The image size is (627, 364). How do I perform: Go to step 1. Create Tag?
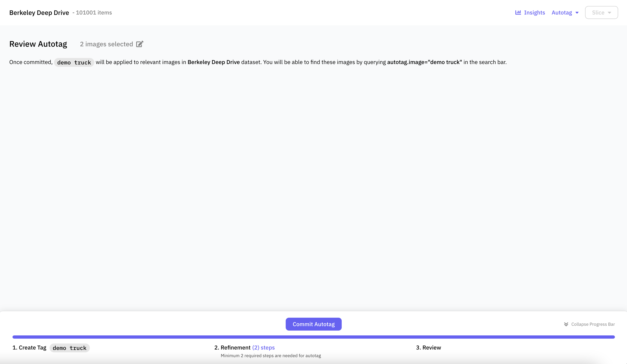29,347
